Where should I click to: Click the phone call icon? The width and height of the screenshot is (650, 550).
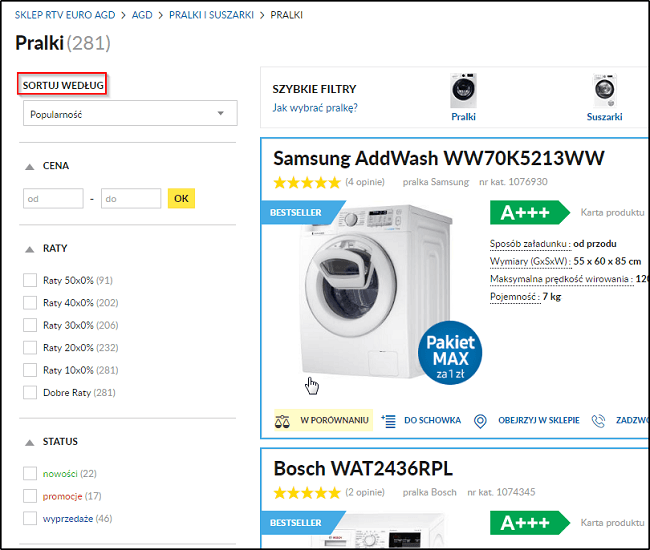pos(599,421)
